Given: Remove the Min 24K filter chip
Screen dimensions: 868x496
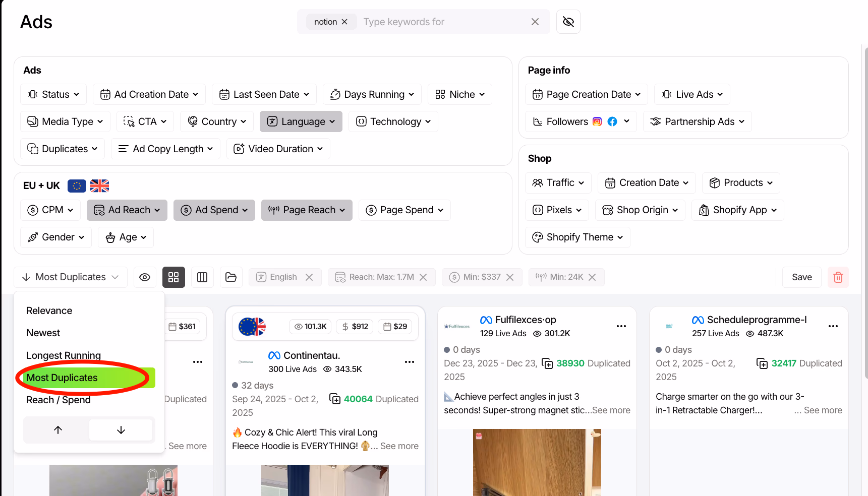Looking at the screenshot, I should coord(592,277).
